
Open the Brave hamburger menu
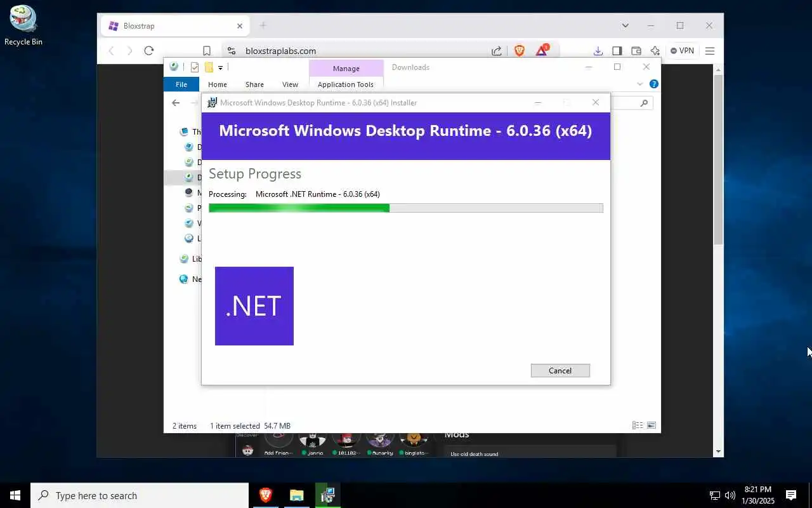[x=710, y=51]
